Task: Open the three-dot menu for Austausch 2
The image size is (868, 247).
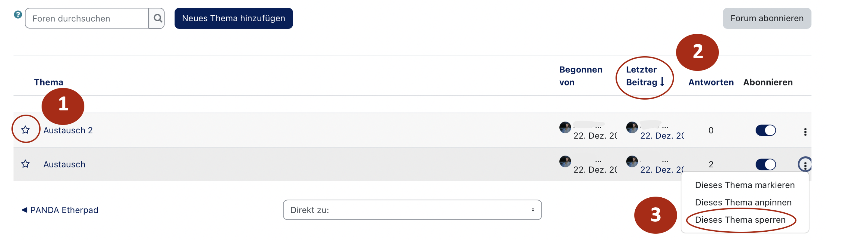Action: 805,131
